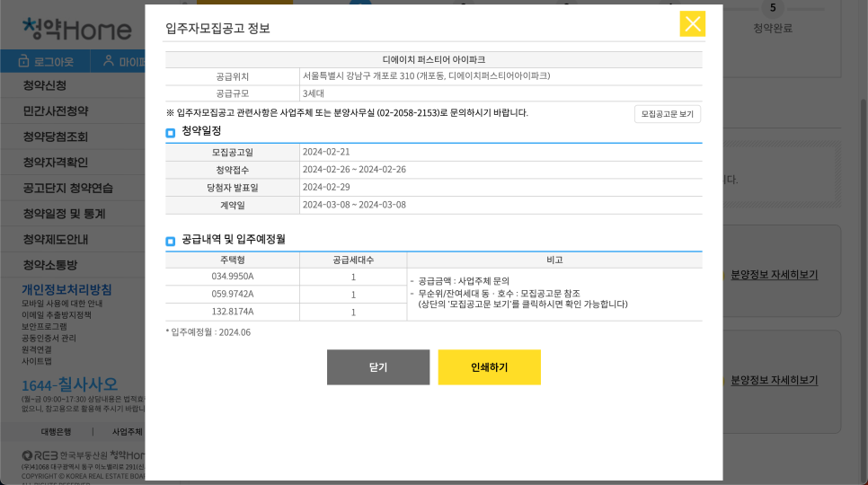Click the 입주예정월 2024.06 note

pyautogui.click(x=208, y=332)
